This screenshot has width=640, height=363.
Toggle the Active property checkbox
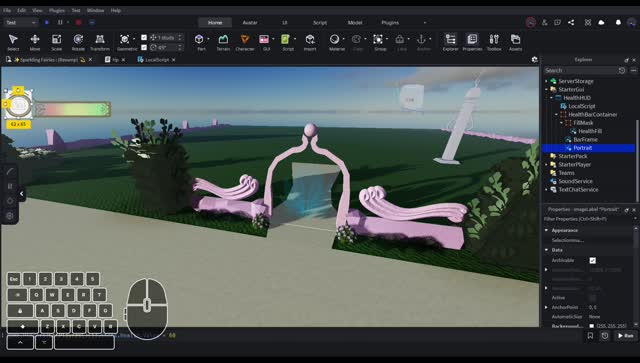pyautogui.click(x=593, y=298)
